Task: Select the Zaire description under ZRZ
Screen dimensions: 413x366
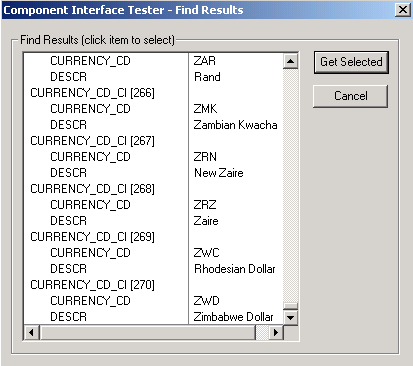Action: [206, 221]
